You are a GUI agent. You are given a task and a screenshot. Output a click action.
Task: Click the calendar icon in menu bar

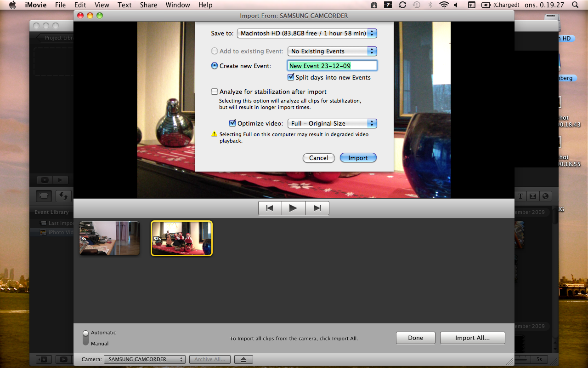pos(471,5)
